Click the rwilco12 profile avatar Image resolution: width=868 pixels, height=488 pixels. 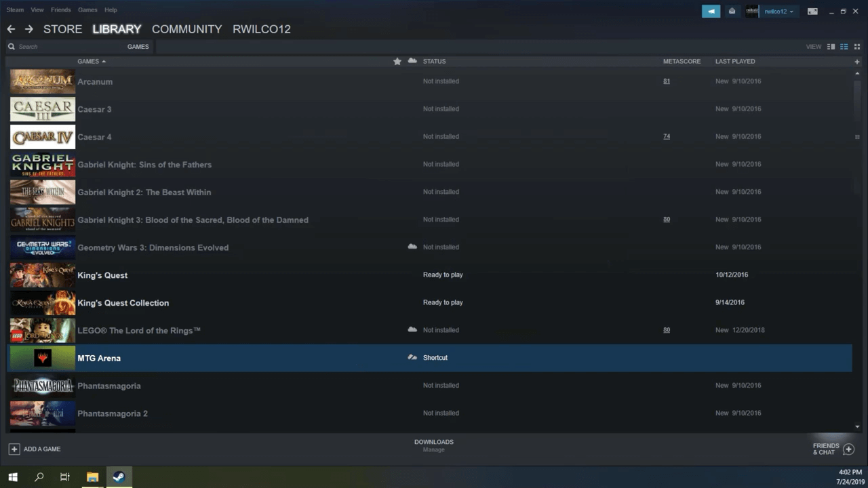point(752,11)
